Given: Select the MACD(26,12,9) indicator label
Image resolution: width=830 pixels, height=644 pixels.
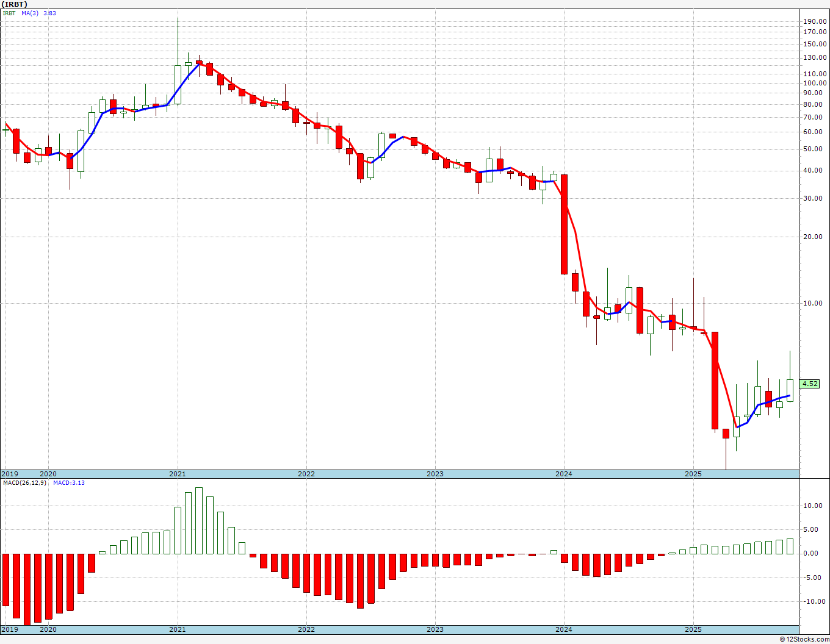Looking at the screenshot, I should coord(24,483).
